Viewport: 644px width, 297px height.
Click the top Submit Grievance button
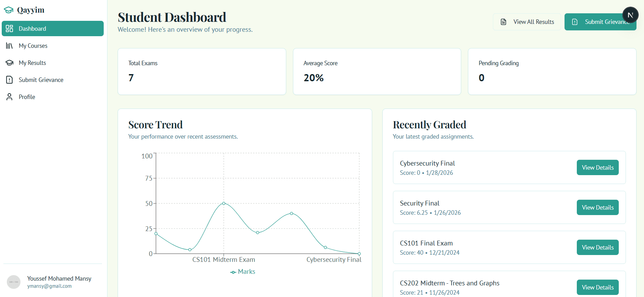[600, 22]
